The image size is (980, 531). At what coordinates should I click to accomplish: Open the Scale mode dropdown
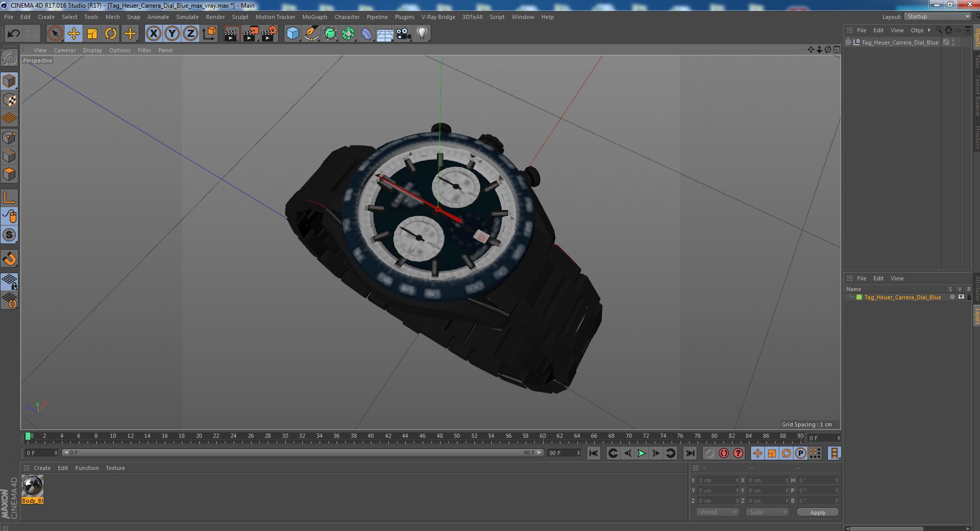(x=767, y=512)
